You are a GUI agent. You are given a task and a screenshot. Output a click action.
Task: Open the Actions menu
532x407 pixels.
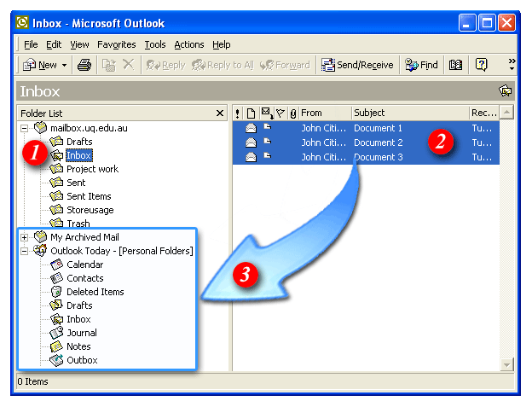click(x=188, y=44)
